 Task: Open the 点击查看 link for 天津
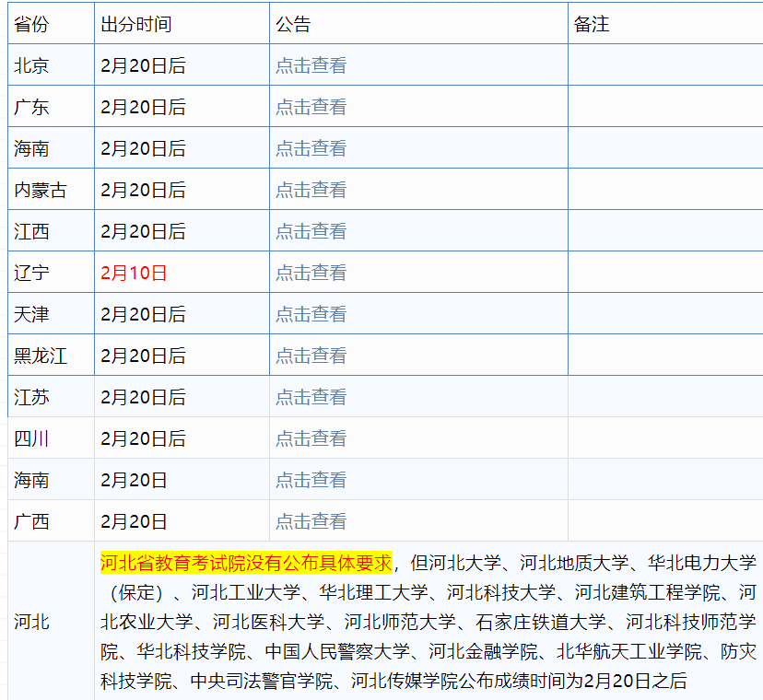tap(311, 313)
